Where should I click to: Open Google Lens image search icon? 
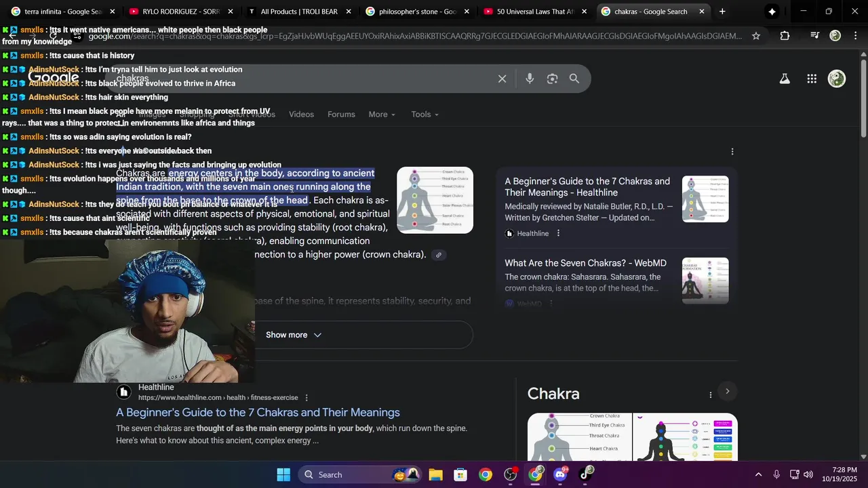tap(552, 79)
